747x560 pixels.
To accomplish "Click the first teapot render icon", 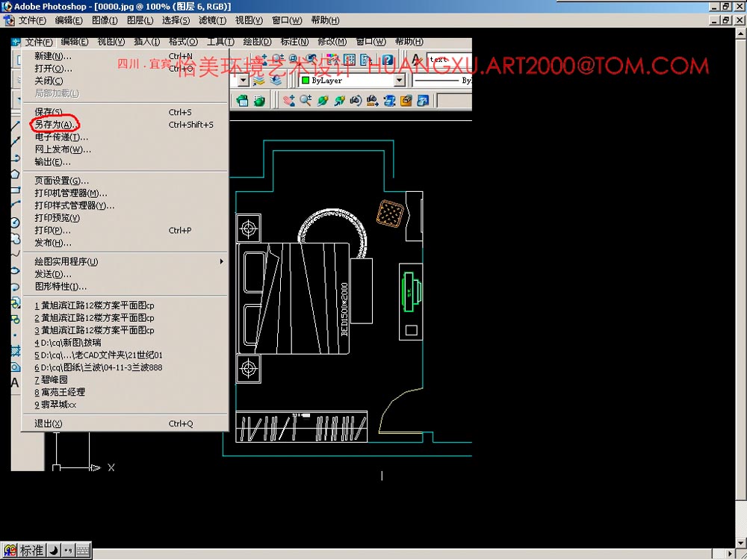I will tap(243, 101).
